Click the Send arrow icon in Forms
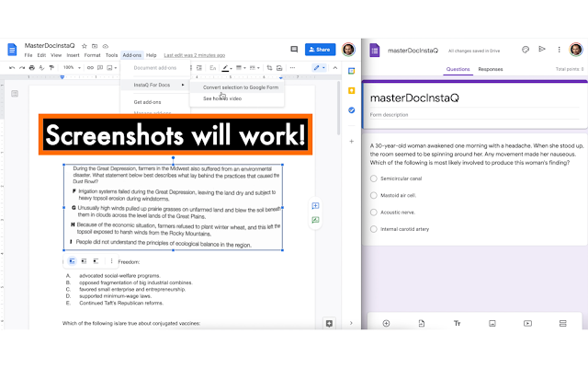The image size is (588, 368). pos(542,49)
